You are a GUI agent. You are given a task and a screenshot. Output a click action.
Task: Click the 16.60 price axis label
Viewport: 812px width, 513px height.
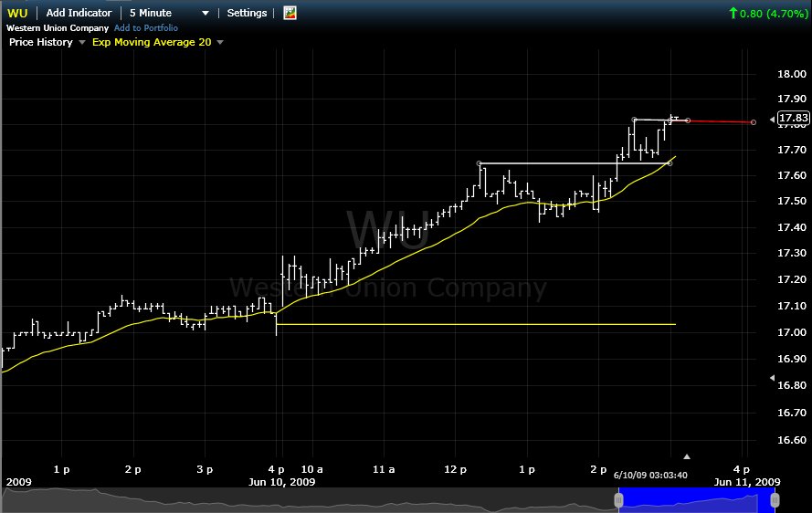click(792, 440)
